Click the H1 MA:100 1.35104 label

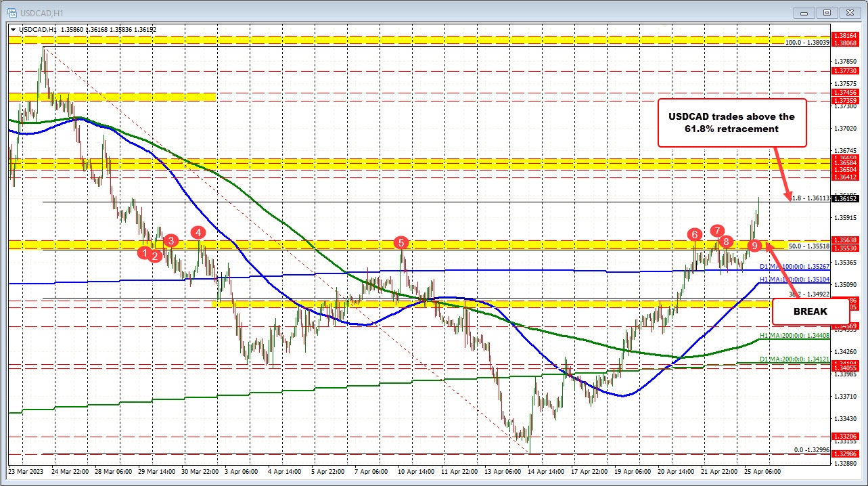pos(795,278)
